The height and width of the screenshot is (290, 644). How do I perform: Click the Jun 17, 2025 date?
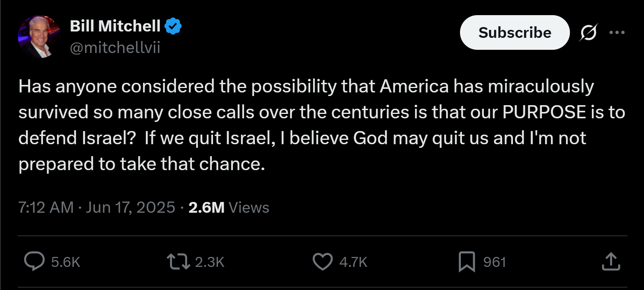coord(131,208)
